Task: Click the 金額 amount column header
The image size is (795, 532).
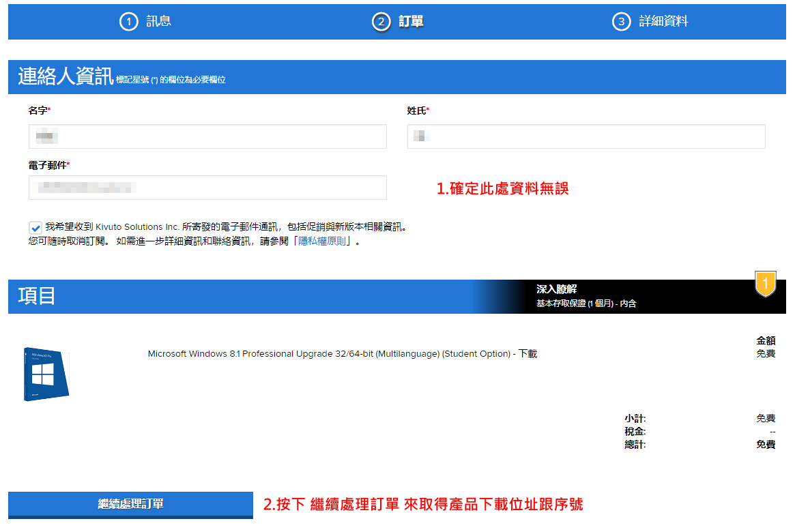Action: point(766,340)
